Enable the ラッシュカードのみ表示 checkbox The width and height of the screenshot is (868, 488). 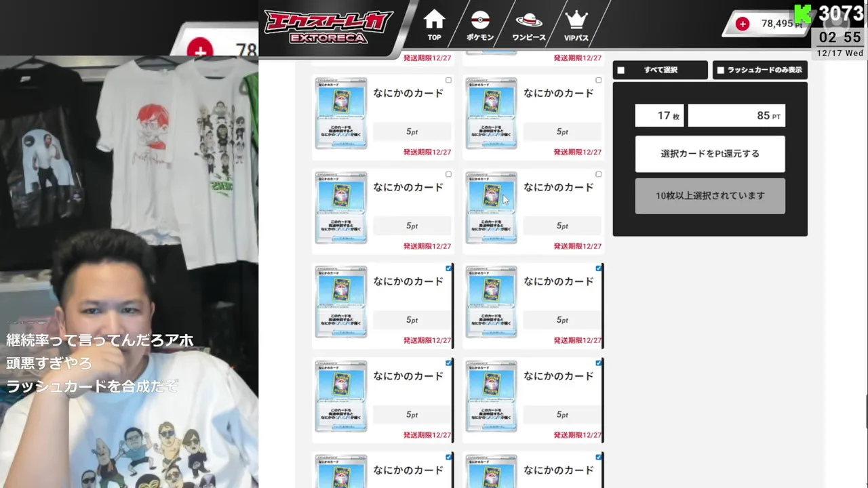click(720, 70)
